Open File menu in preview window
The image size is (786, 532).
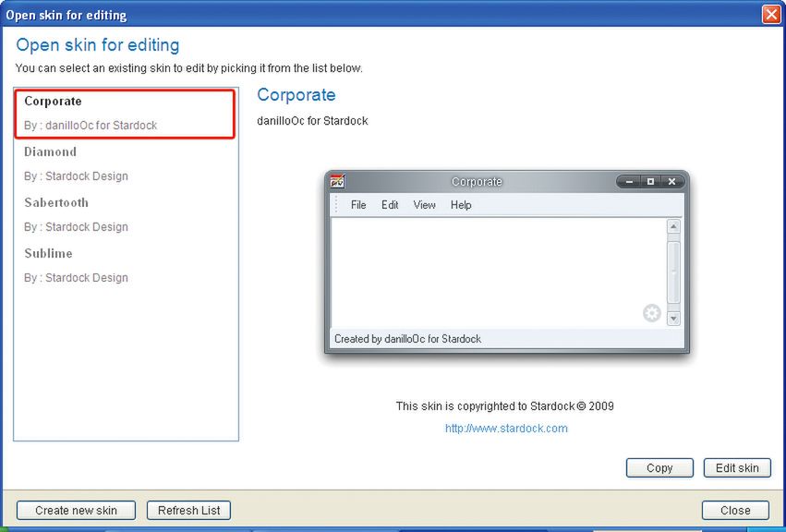pyautogui.click(x=358, y=204)
